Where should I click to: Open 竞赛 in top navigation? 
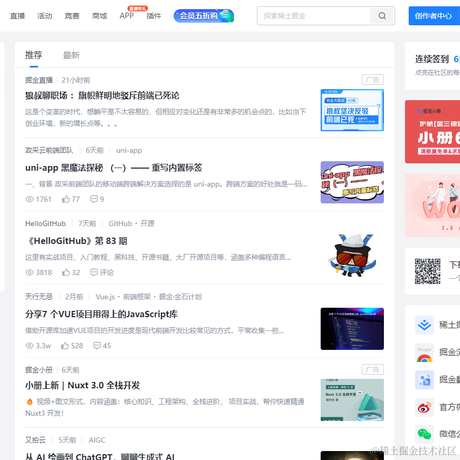[72, 16]
